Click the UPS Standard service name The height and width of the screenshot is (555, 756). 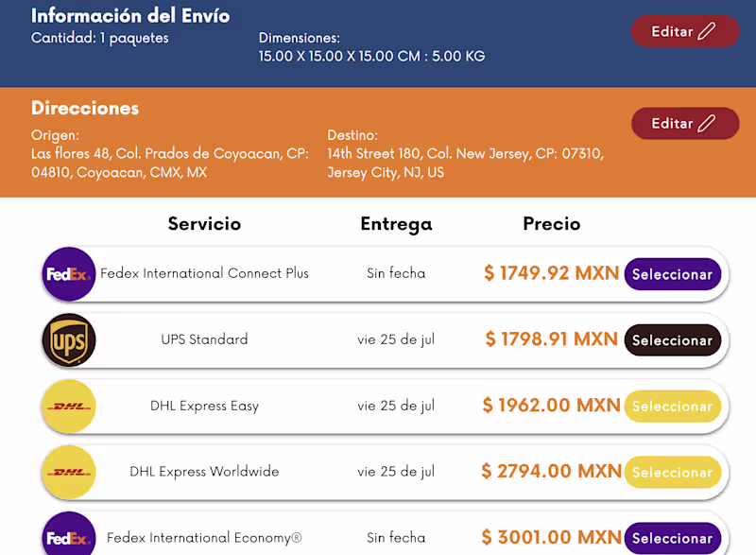pos(204,339)
